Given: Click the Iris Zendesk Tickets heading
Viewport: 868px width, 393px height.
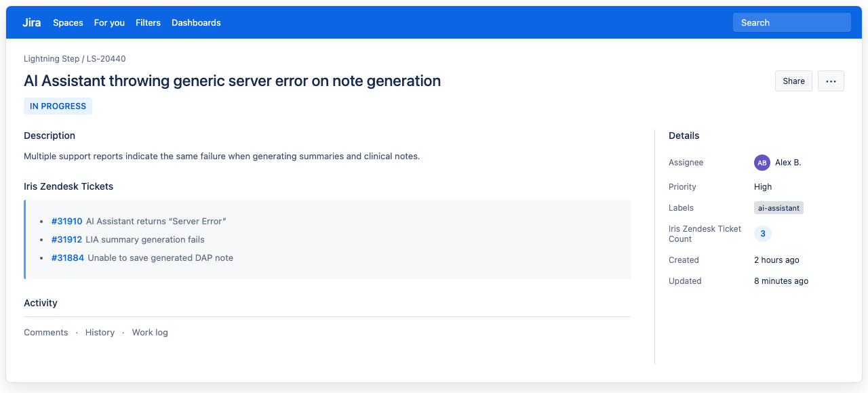Looking at the screenshot, I should pyautogui.click(x=68, y=186).
